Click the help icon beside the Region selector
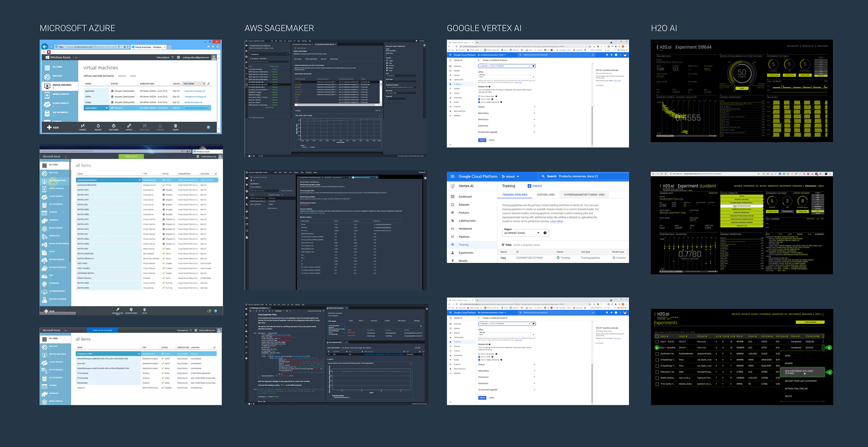Image resolution: width=868 pixels, height=447 pixels. pyautogui.click(x=545, y=233)
